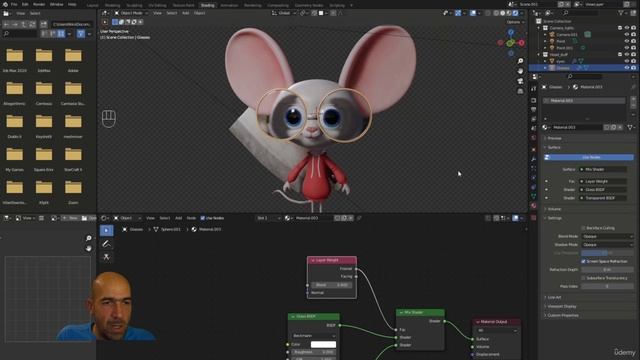
Task: Click the Use Nodes button in Surface panel
Action: pos(589,157)
